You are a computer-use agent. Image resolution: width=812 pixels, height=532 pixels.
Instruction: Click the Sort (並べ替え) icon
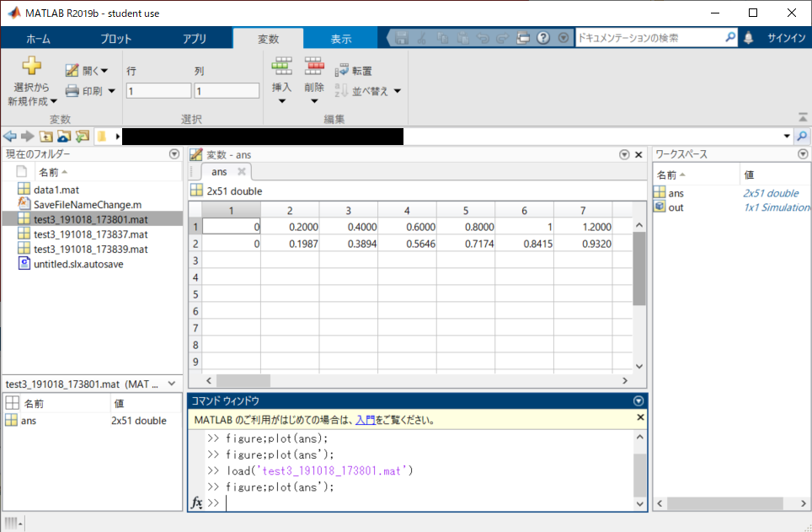point(341,91)
